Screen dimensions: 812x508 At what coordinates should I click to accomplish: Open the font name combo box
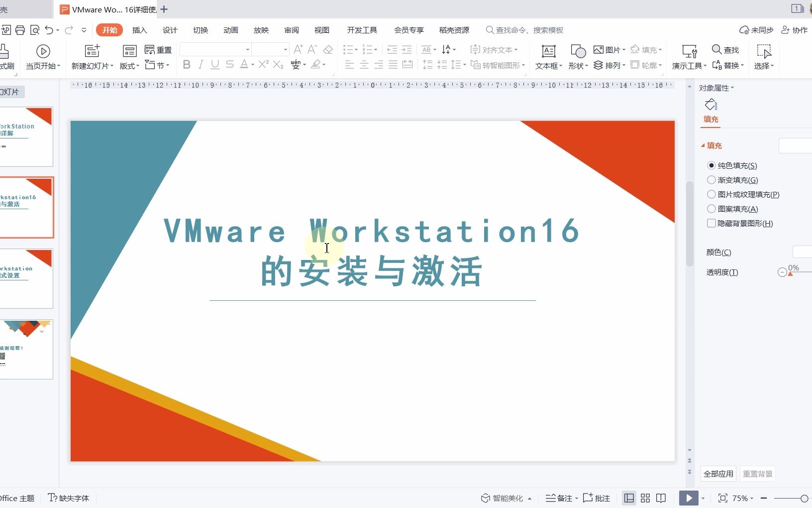pyautogui.click(x=215, y=49)
